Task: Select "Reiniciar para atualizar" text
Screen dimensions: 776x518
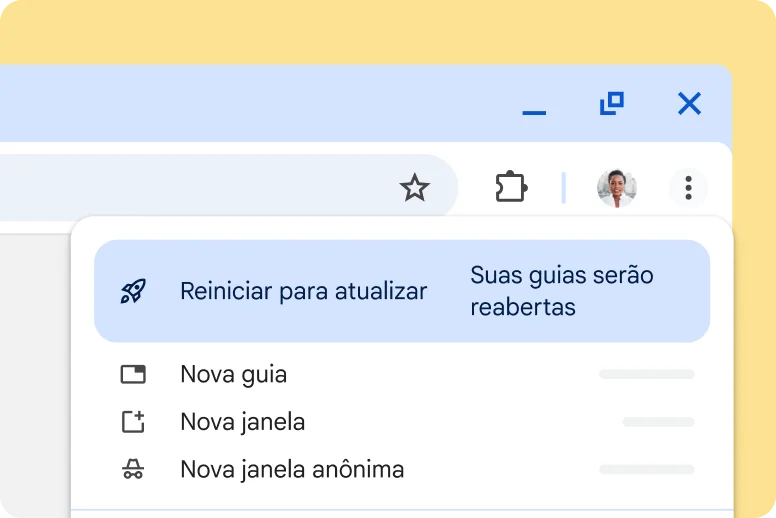Action: pyautogui.click(x=303, y=291)
